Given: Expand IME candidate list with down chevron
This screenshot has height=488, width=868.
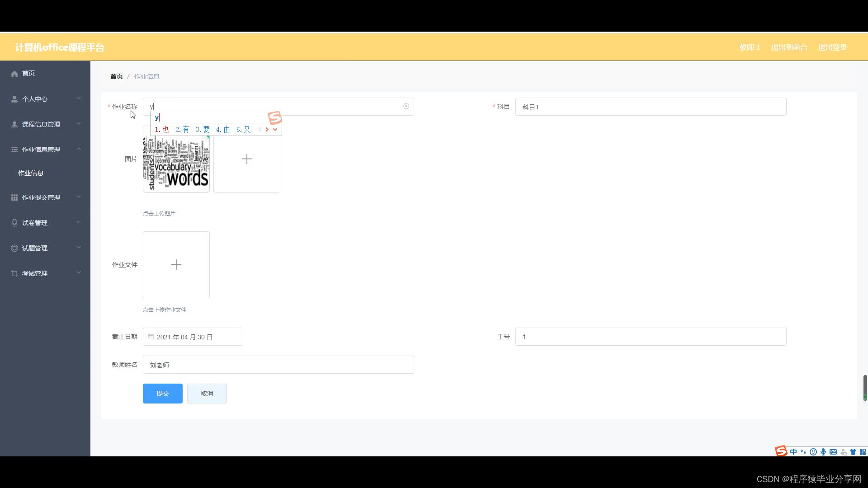Looking at the screenshot, I should point(275,129).
